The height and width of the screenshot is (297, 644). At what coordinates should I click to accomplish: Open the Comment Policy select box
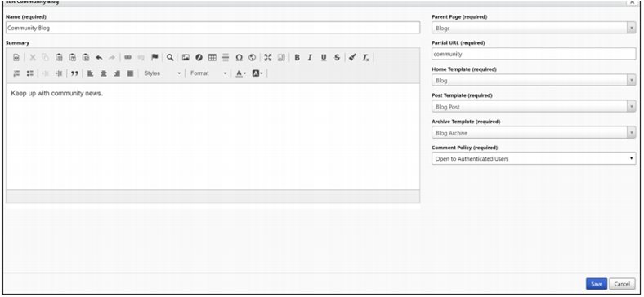[534, 159]
